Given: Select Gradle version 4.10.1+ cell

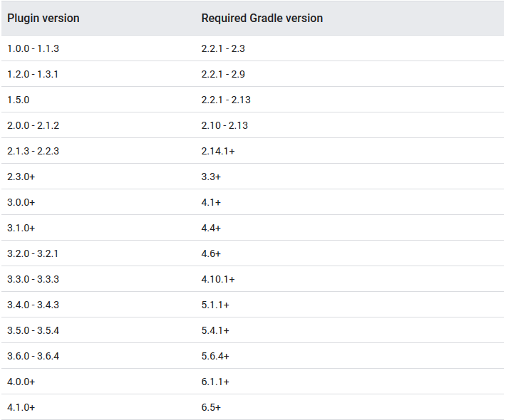Looking at the screenshot, I should point(218,279).
